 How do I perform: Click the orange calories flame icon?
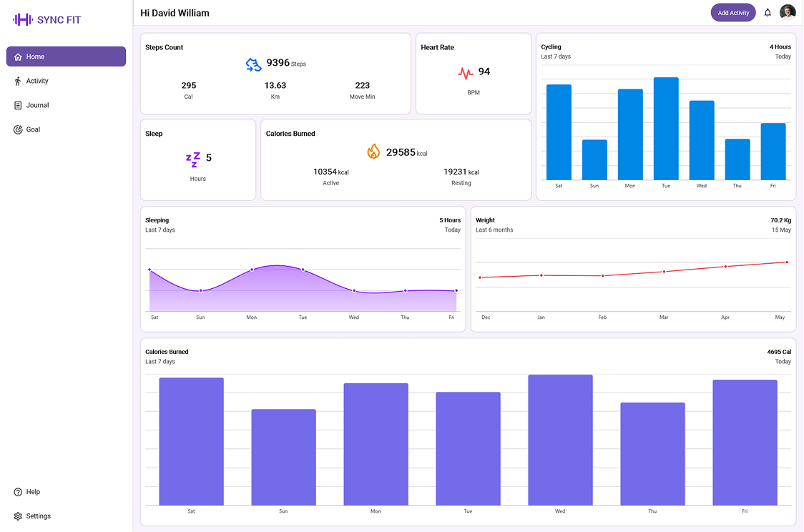pyautogui.click(x=374, y=151)
